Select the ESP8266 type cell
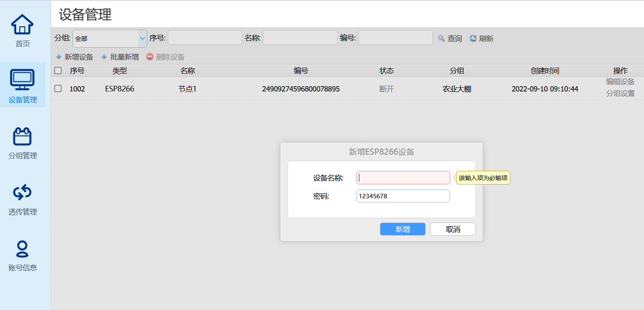 click(x=119, y=89)
